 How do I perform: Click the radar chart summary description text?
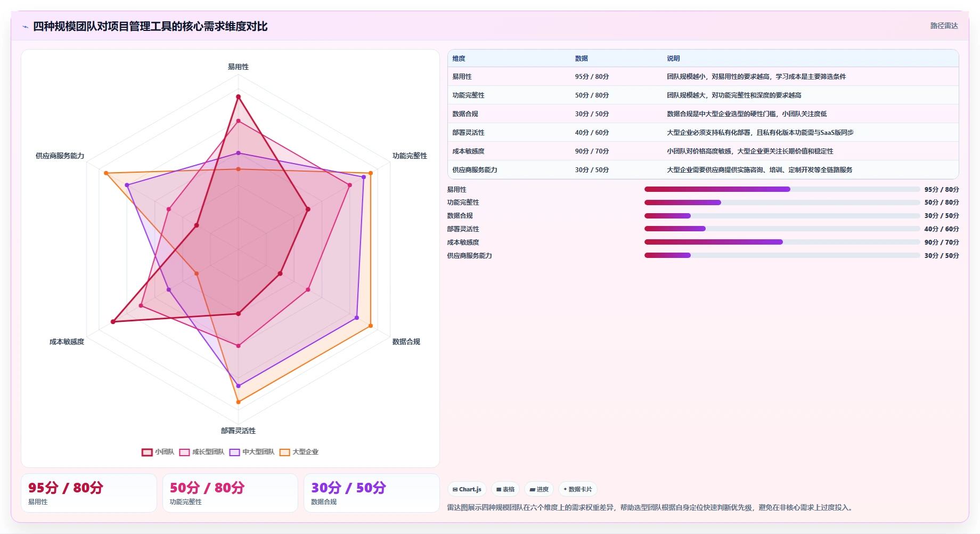[x=651, y=507]
